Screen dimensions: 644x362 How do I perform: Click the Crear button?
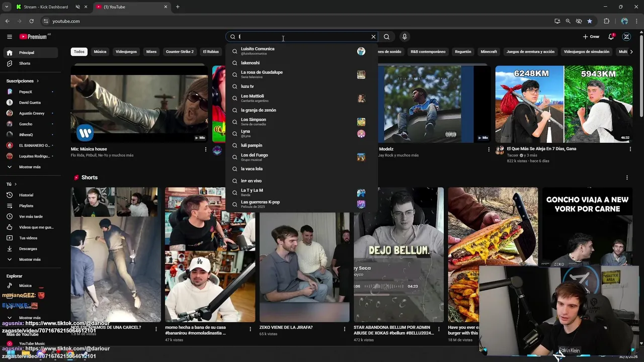[591, 37]
